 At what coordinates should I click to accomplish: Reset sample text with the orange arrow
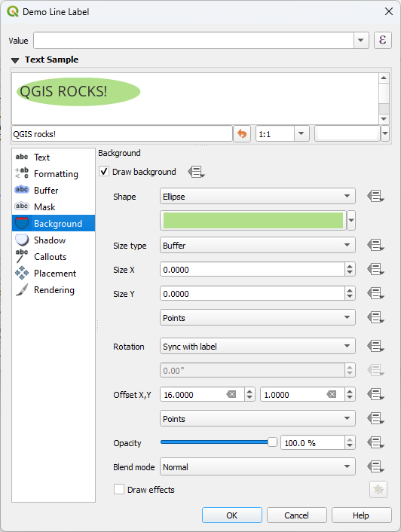click(x=242, y=133)
